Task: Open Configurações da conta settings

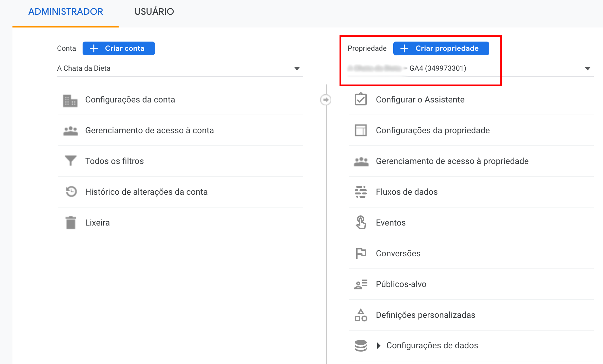Action: tap(130, 100)
